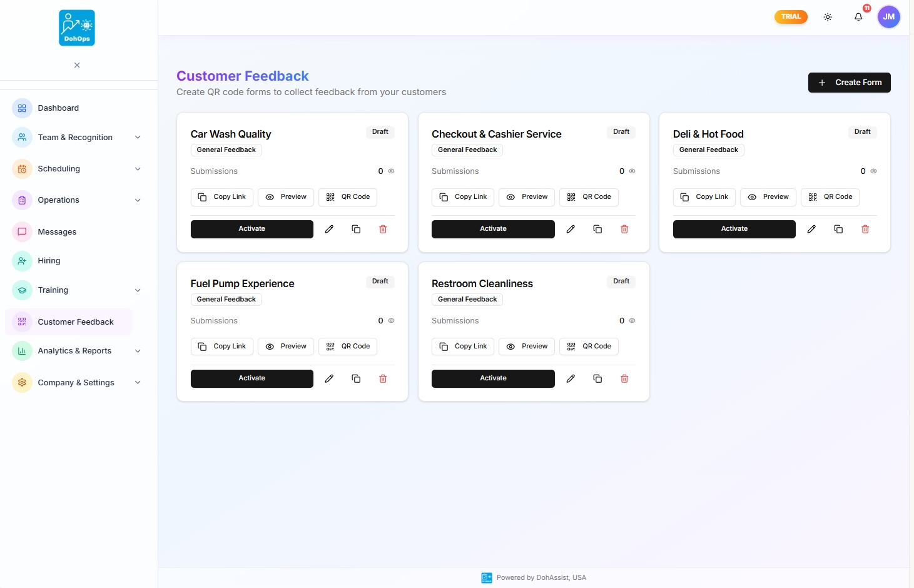
Task: Open the notifications bell icon
Action: click(x=858, y=17)
